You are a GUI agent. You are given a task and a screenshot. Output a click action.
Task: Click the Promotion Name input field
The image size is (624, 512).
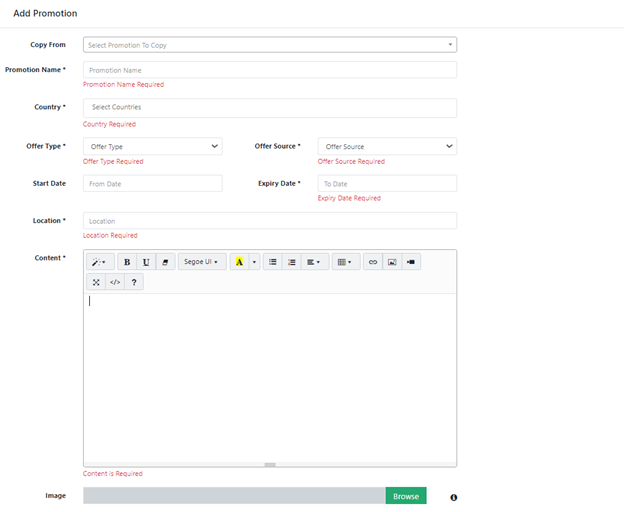pos(270,70)
